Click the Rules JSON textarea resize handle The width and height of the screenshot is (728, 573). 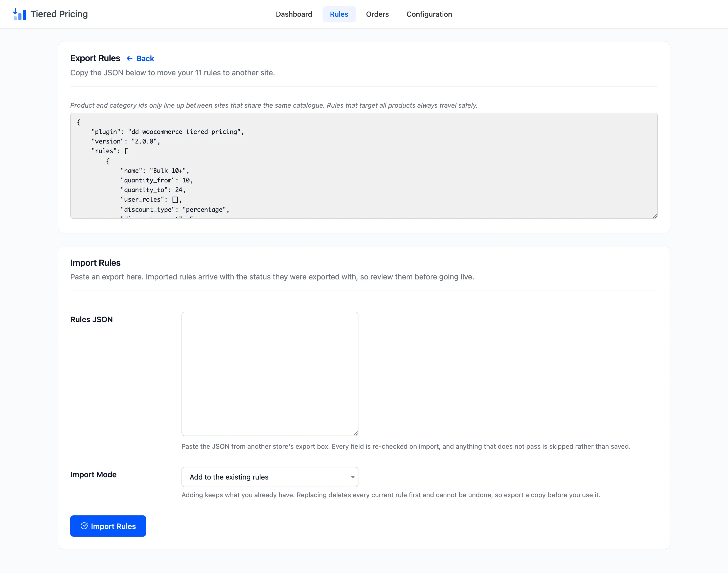coord(355,433)
